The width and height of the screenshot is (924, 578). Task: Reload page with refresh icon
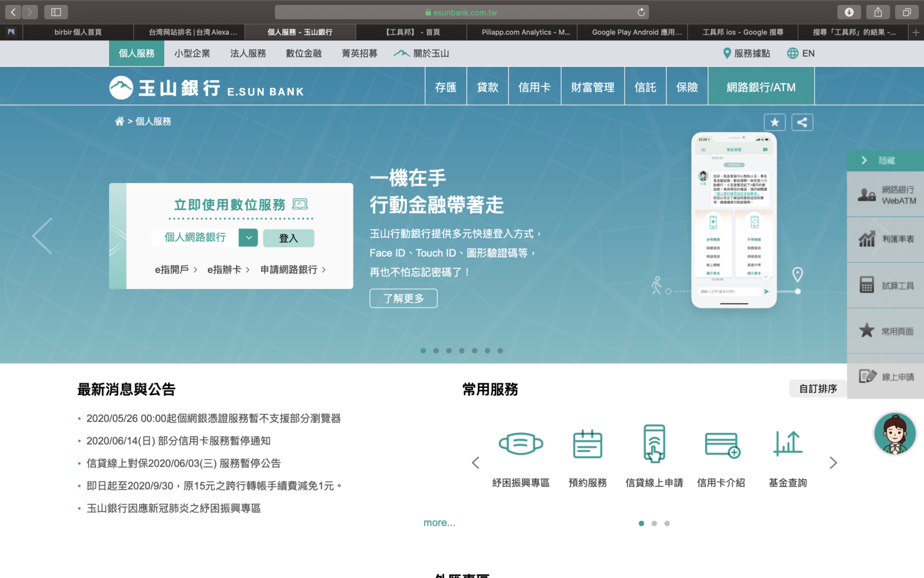tap(640, 12)
